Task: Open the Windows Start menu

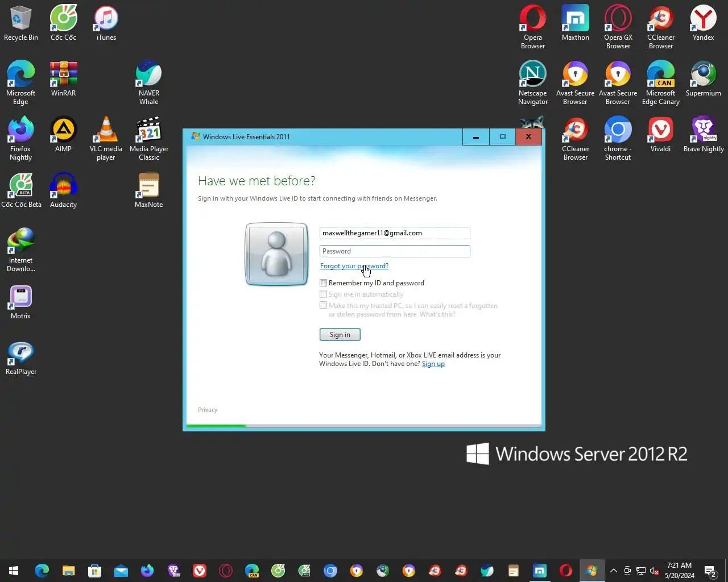Action: click(x=14, y=571)
